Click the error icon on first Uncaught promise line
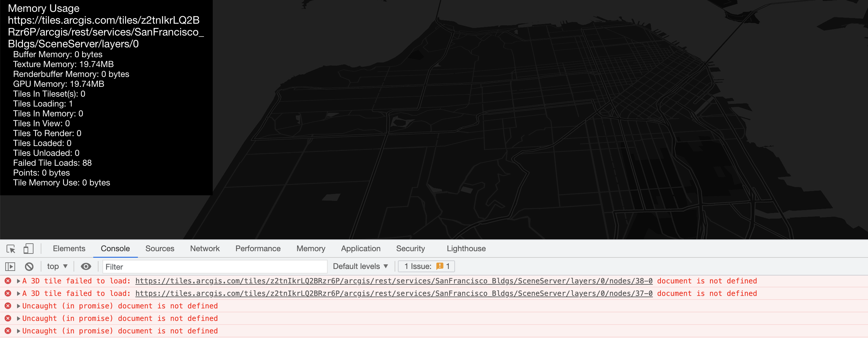Image resolution: width=868 pixels, height=338 pixels. [x=8, y=306]
